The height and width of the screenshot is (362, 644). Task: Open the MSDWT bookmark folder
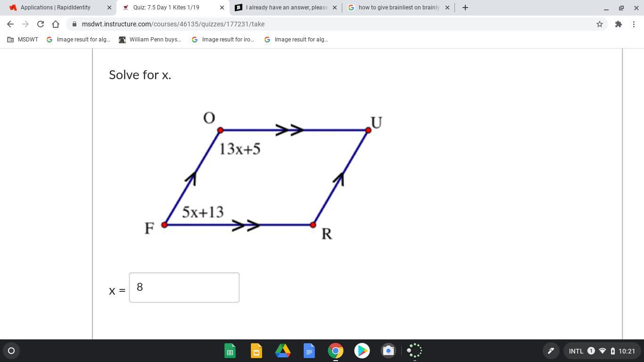23,40
